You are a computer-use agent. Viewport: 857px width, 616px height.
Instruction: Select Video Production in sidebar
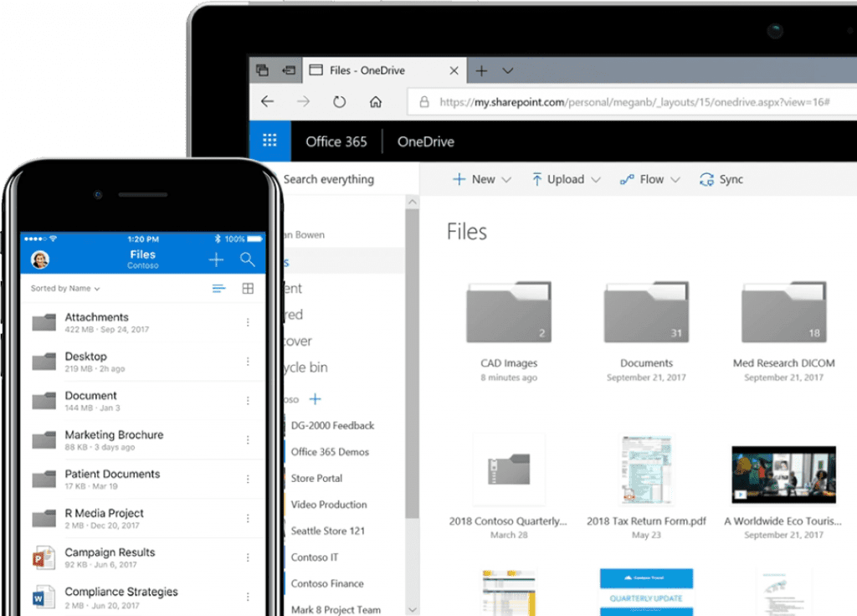328,504
